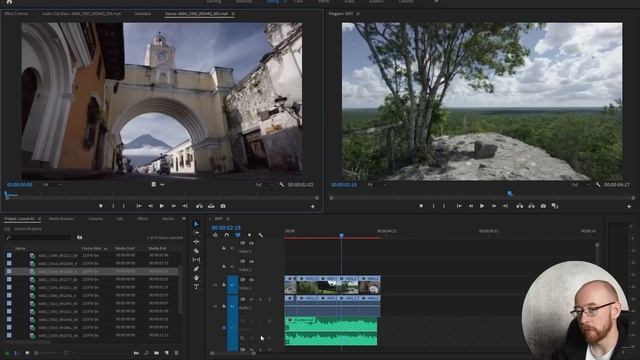Switch to Media Browser tab
Image resolution: width=640 pixels, height=360 pixels.
click(x=62, y=219)
